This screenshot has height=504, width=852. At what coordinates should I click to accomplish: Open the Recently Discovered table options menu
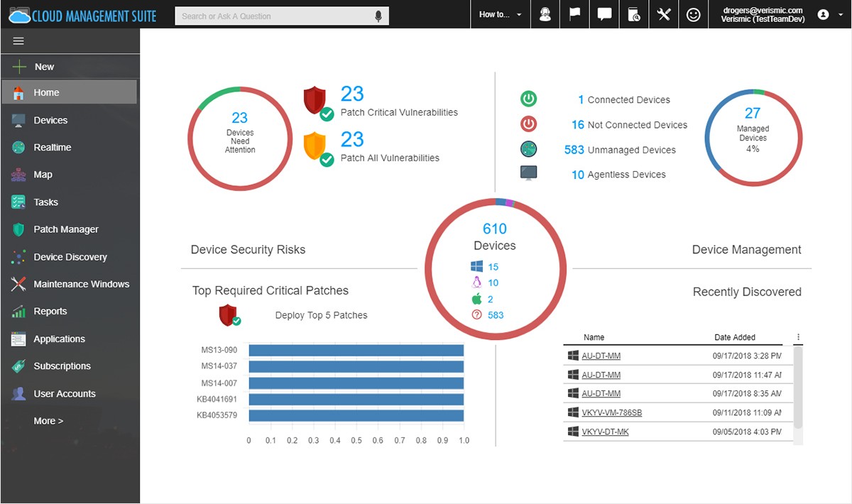pos(798,337)
